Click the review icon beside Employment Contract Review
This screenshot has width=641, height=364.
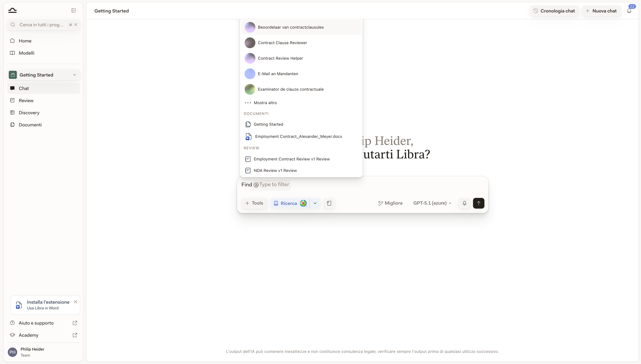tap(248, 159)
